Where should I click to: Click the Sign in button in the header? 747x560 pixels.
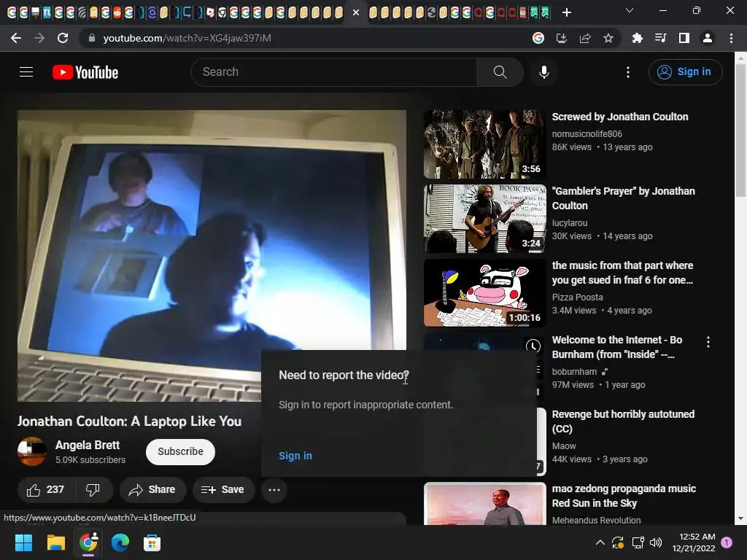(x=685, y=72)
